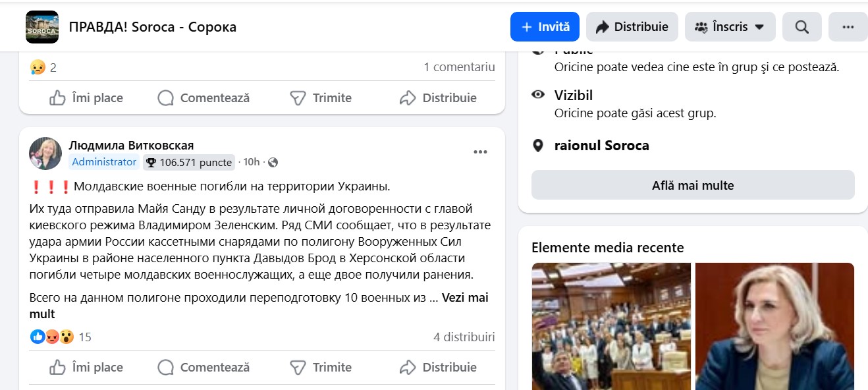
Task: Click the ПРАВДА! Soroca group avatar
Action: (42, 27)
